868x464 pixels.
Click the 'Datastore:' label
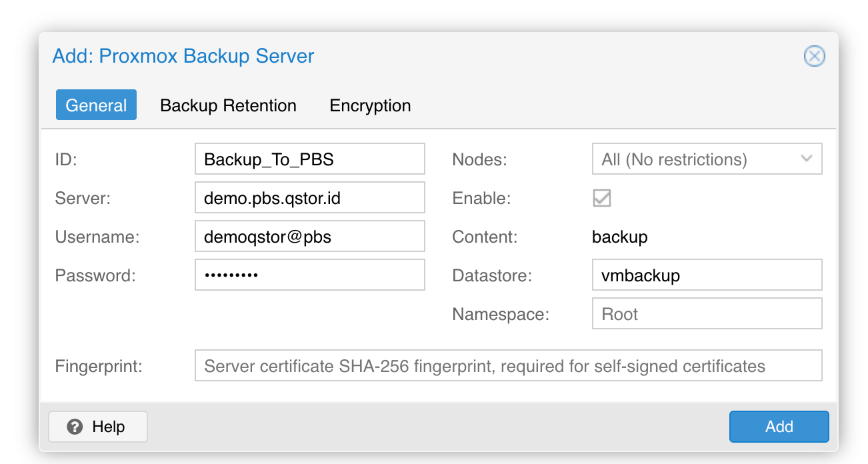tap(492, 275)
